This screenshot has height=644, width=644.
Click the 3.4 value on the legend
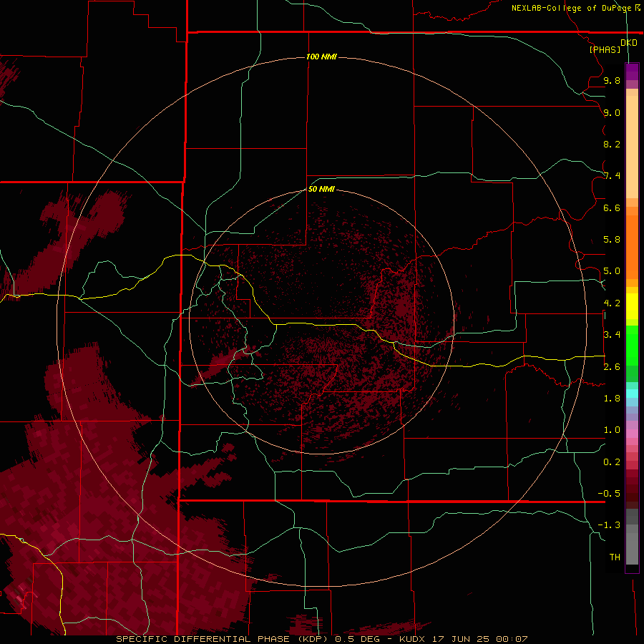click(612, 335)
